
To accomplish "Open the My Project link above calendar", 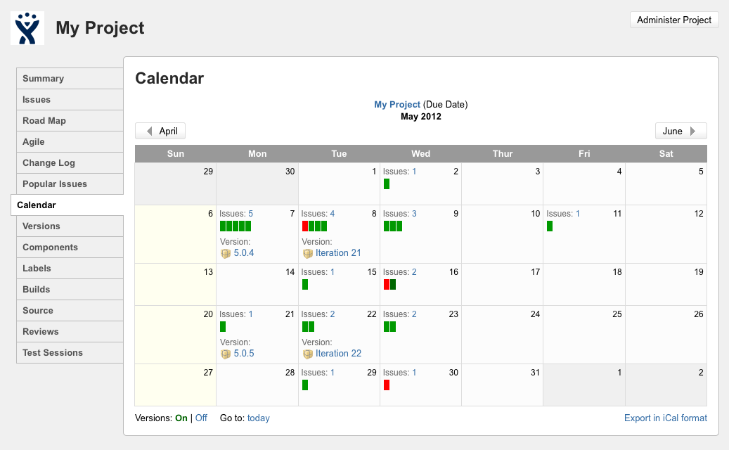I will point(397,104).
